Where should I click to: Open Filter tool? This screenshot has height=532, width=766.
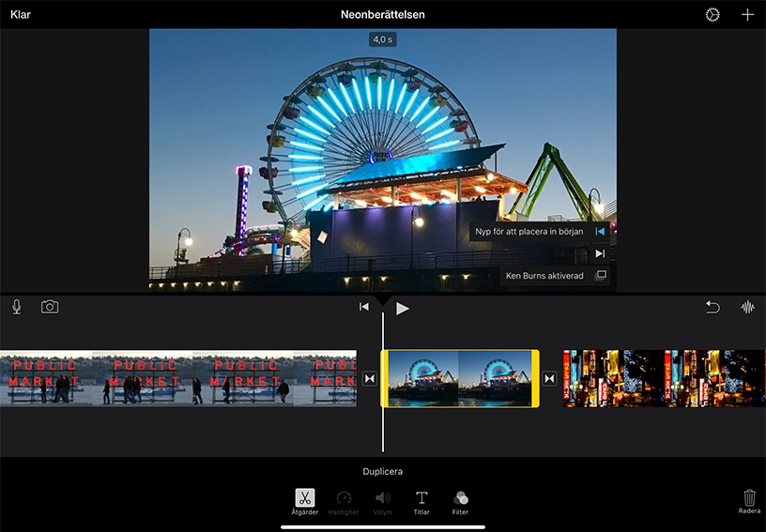point(460,502)
